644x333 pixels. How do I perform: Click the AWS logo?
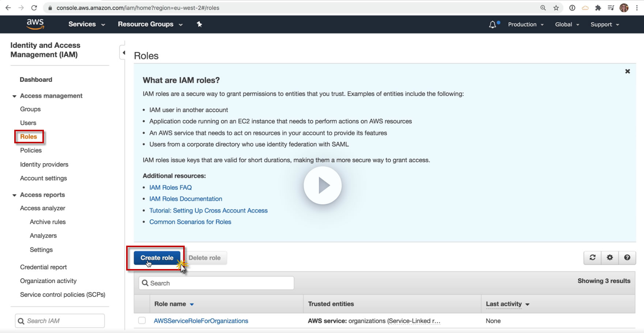click(x=35, y=24)
